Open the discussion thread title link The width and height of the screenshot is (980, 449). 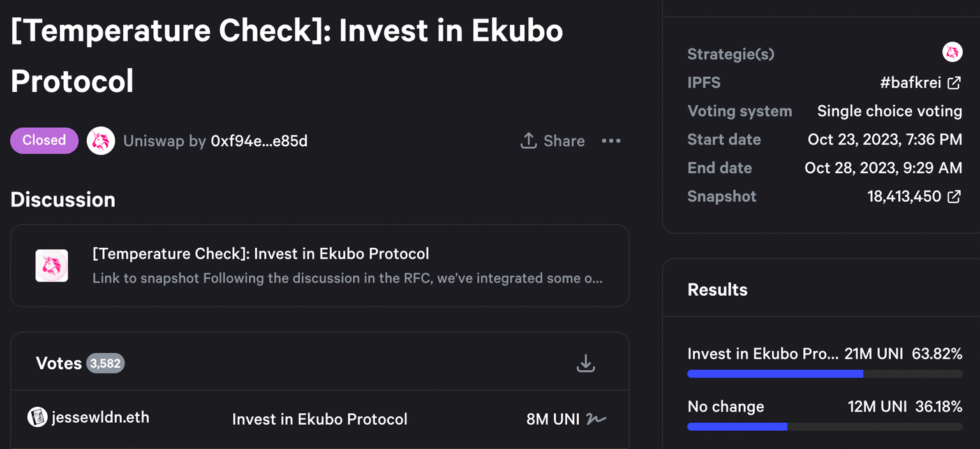[260, 254]
